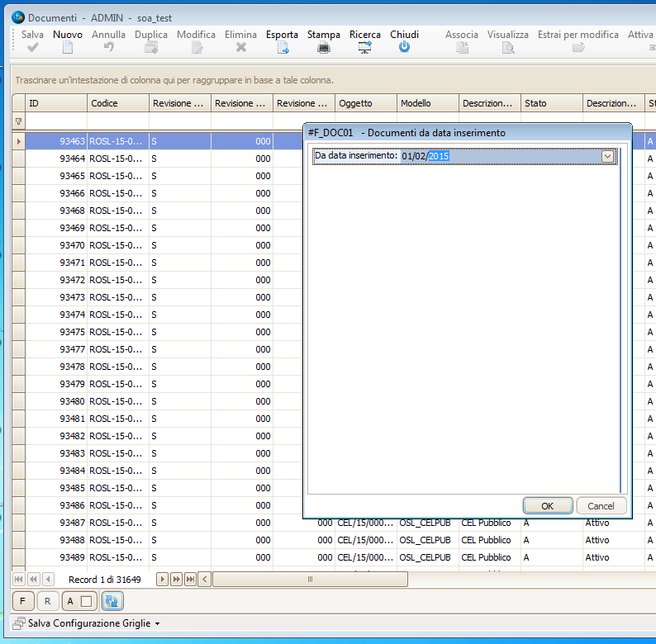The height and width of the screenshot is (644, 656).
Task: Cancel the Documenti da data inserimento dialog
Action: 601,506
